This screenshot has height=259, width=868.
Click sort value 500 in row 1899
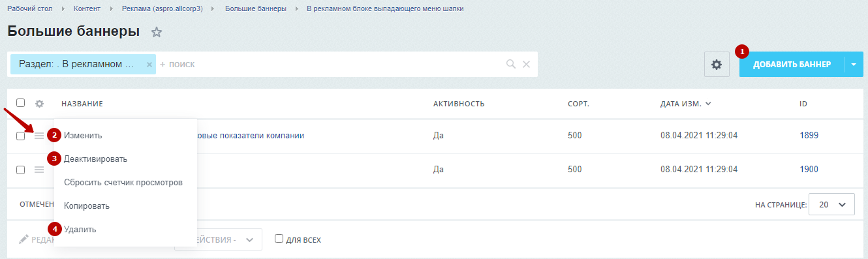click(575, 136)
